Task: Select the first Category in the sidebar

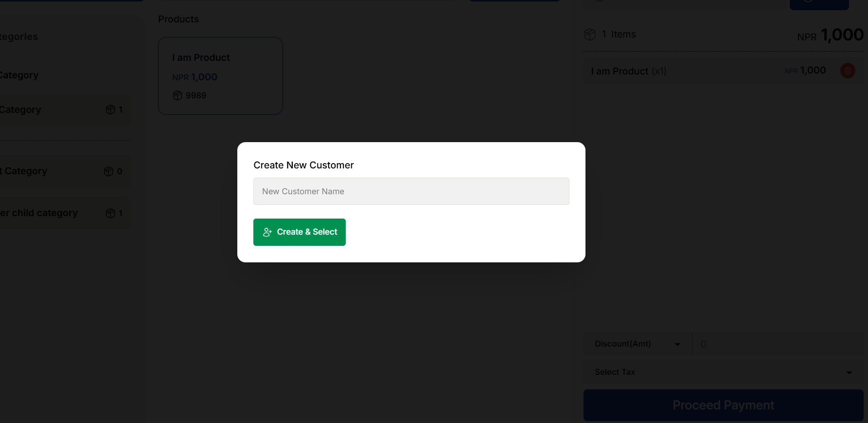Action: click(49, 110)
